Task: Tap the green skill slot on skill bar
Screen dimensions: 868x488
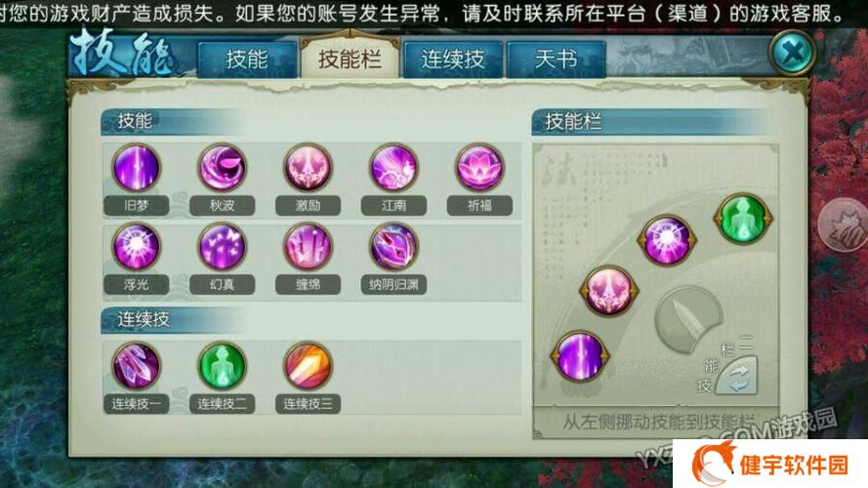Action: (x=743, y=219)
